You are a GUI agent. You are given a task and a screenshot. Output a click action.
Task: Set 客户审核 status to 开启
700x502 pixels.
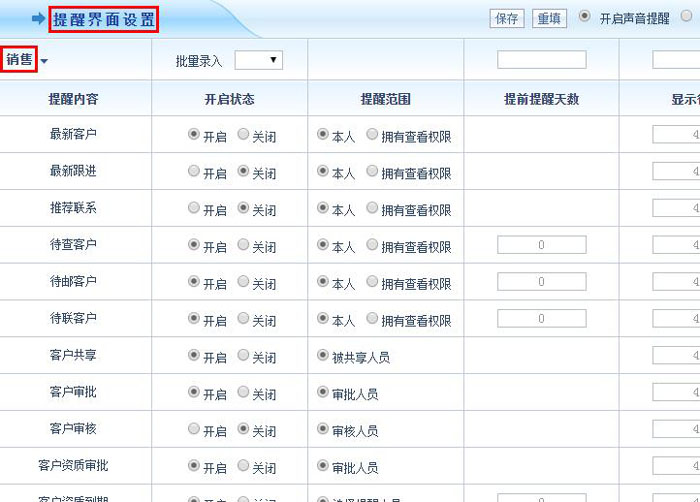click(194, 429)
